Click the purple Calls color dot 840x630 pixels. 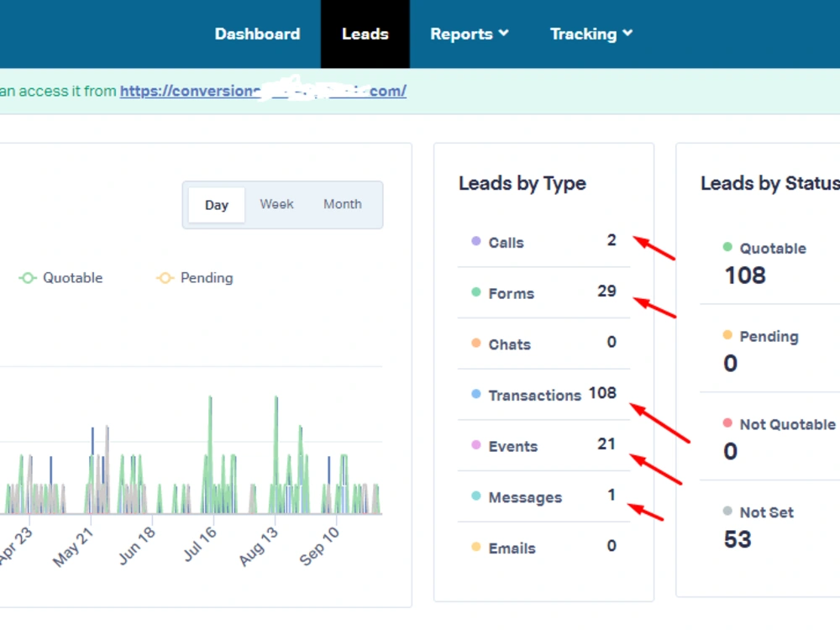coord(475,240)
